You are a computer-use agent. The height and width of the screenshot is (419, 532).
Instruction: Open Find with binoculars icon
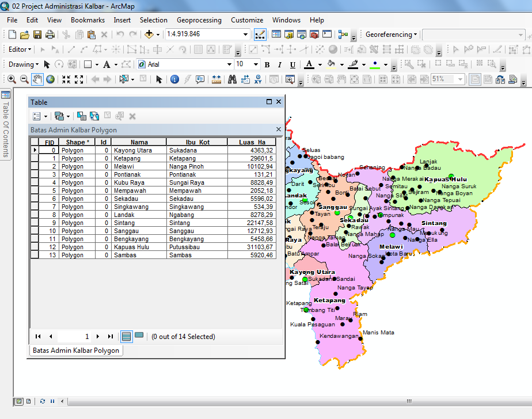click(232, 79)
